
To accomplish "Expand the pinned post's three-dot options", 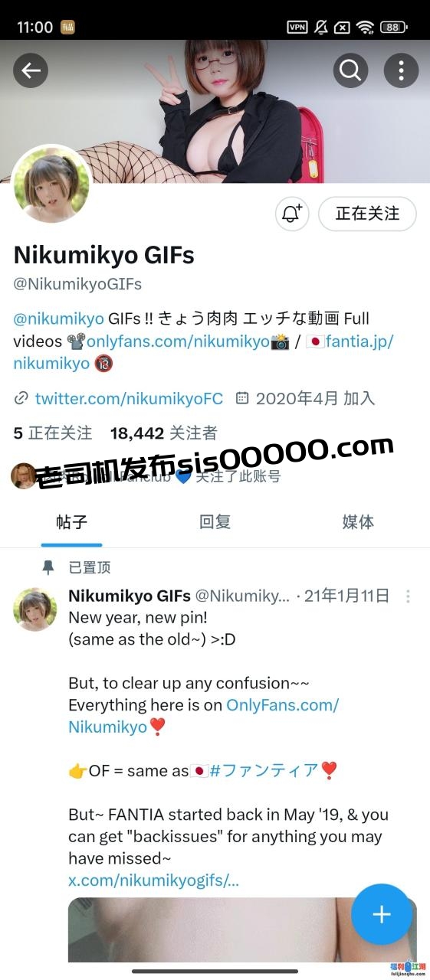I will tap(408, 596).
